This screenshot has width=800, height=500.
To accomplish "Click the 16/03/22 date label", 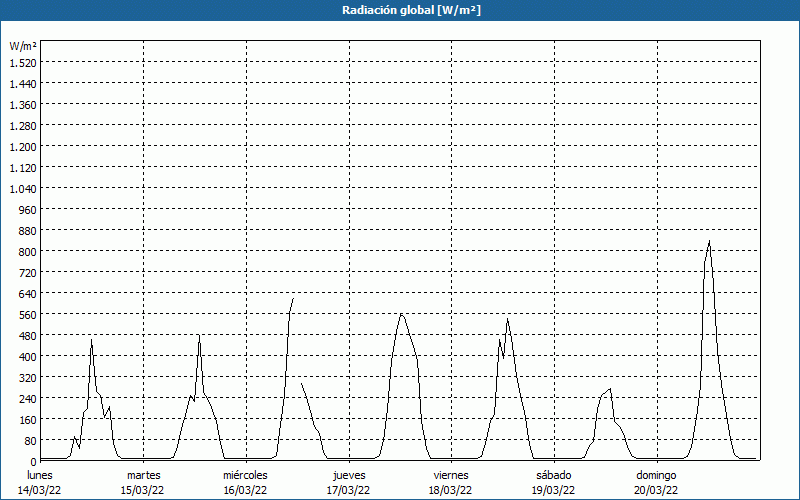I will 245,490.
